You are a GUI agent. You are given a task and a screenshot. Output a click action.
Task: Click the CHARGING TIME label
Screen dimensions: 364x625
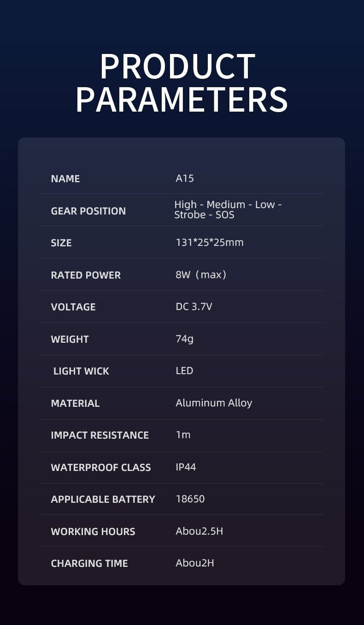coord(89,564)
